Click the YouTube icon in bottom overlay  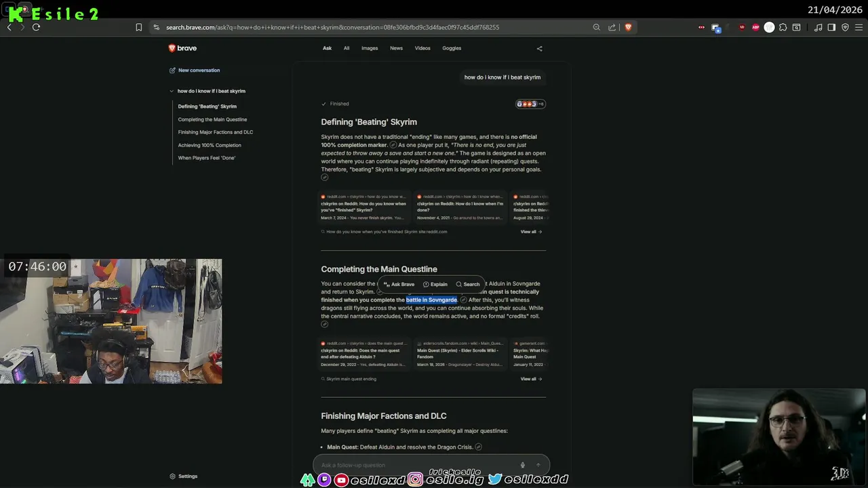click(341, 480)
